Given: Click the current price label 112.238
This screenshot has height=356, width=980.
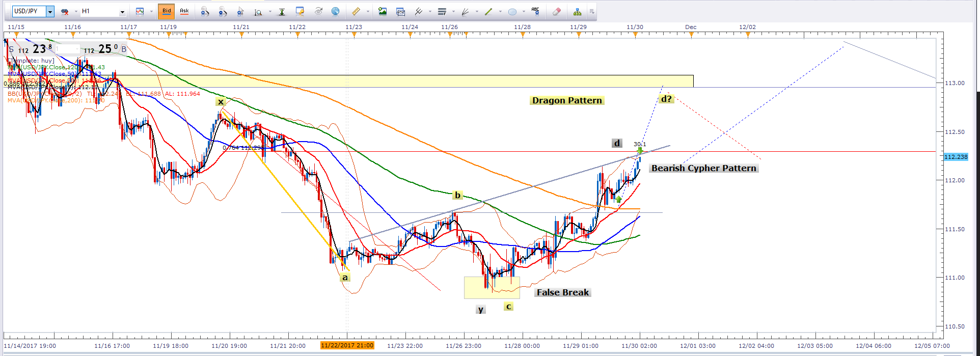Looking at the screenshot, I should (956, 157).
